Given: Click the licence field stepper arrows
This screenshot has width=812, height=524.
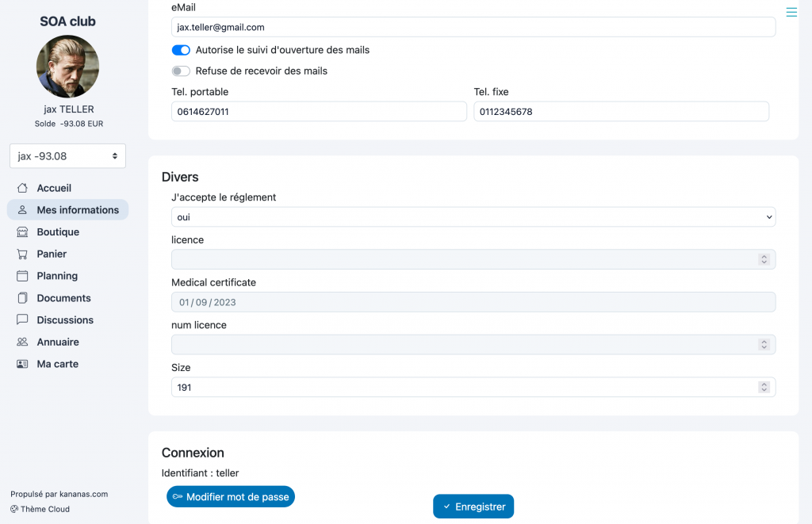Looking at the screenshot, I should tap(764, 259).
